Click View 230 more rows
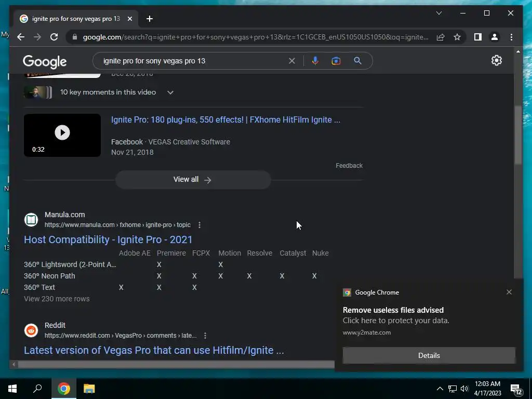 pos(57,299)
